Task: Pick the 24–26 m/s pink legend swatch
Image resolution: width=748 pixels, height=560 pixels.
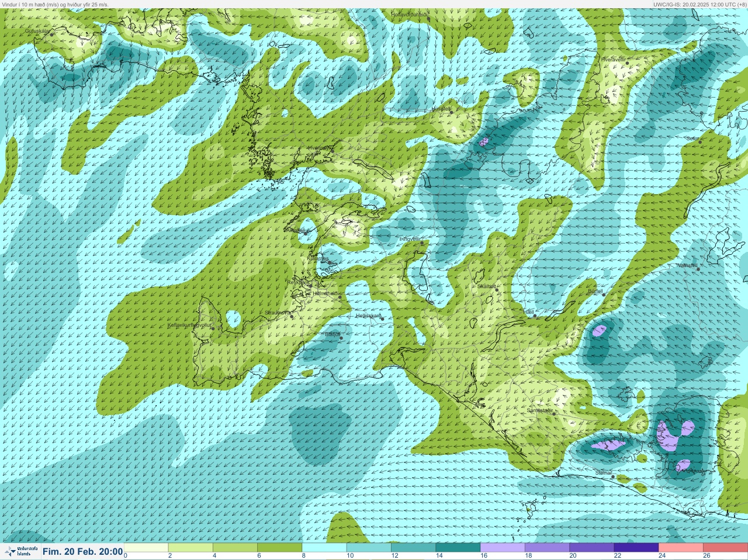Action: point(681,547)
